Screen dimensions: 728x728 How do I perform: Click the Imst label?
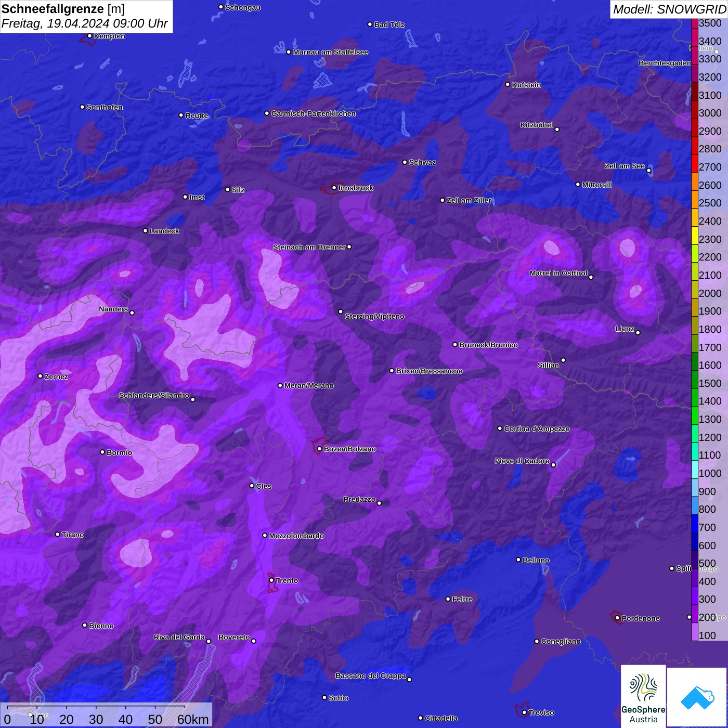[197, 197]
